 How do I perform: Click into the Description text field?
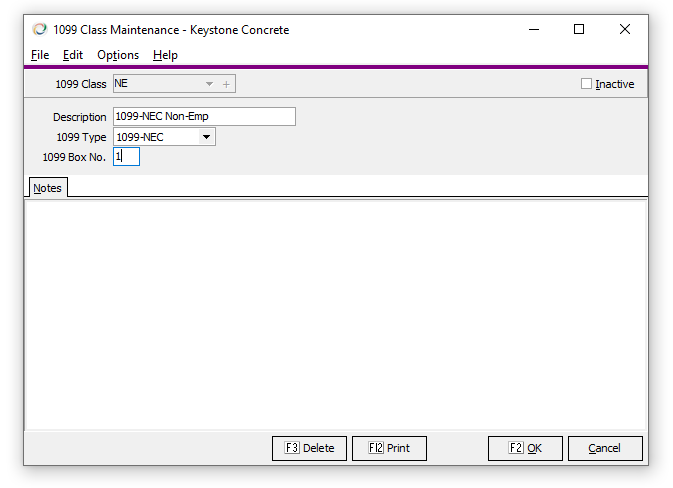pyautogui.click(x=204, y=117)
